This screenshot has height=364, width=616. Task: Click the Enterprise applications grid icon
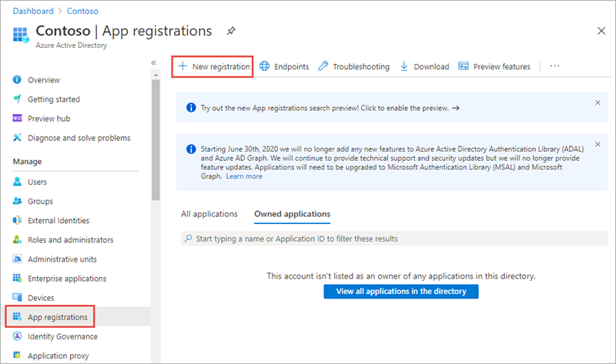(x=17, y=278)
